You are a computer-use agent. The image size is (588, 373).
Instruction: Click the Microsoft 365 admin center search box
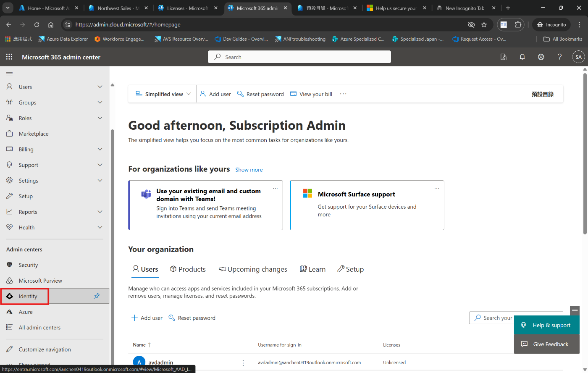[x=299, y=57]
